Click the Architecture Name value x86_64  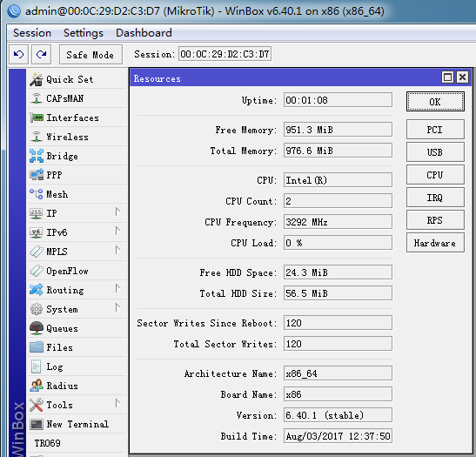[x=338, y=373]
